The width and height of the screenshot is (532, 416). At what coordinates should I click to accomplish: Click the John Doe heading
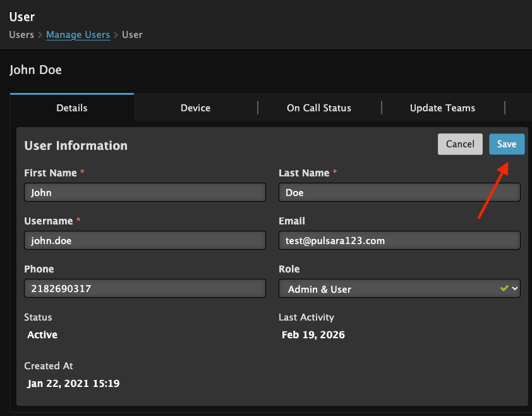coord(36,70)
